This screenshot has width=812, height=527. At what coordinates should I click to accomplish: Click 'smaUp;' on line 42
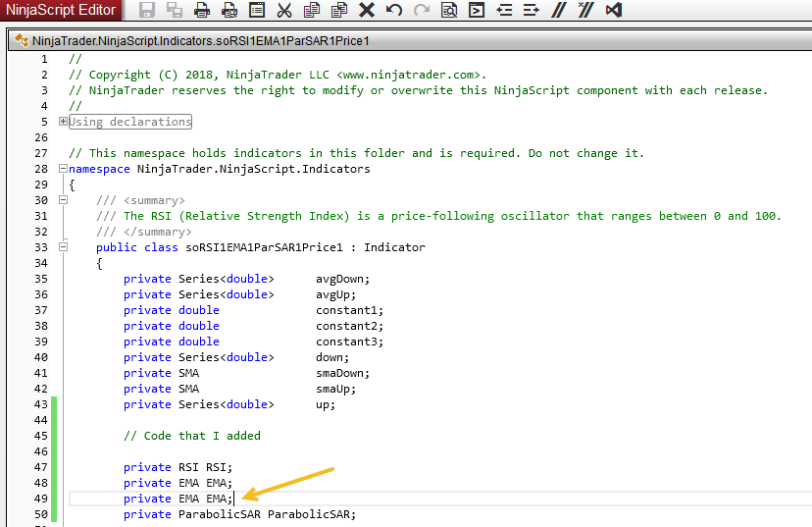[336, 389]
